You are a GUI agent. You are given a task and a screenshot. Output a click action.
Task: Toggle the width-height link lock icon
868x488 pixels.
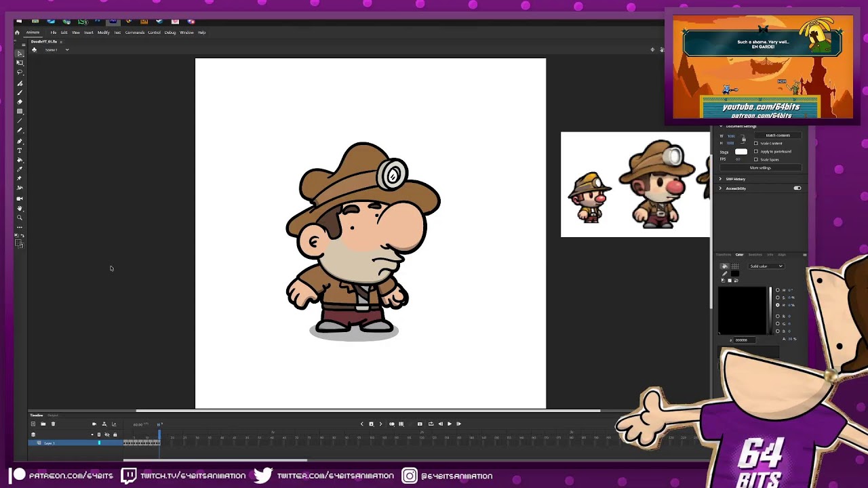pyautogui.click(x=743, y=139)
